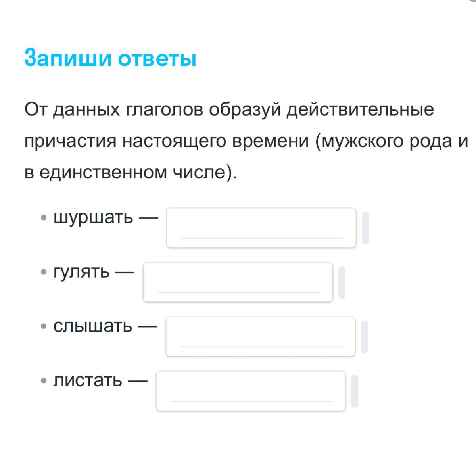Click the «Запиши ответы» heading
476x476 pixels.
[x=110, y=59]
